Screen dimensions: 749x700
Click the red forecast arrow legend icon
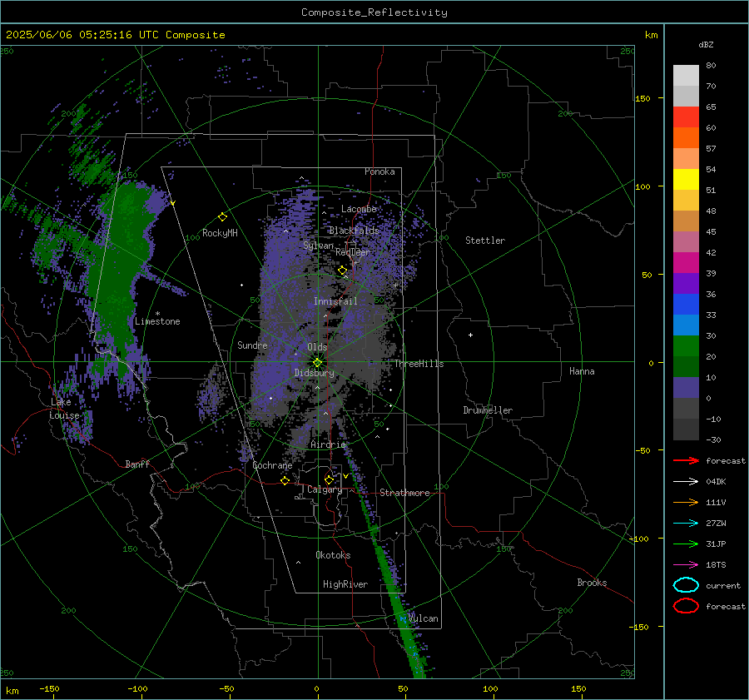[686, 460]
